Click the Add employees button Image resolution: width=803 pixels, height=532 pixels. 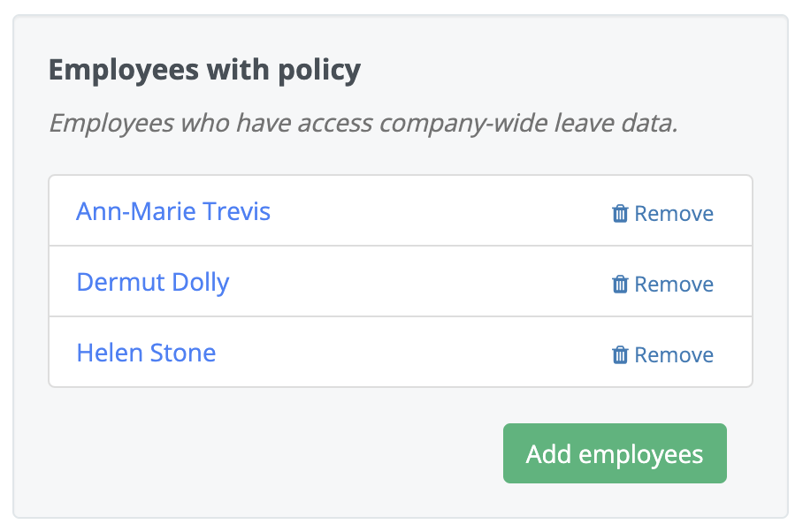click(614, 453)
